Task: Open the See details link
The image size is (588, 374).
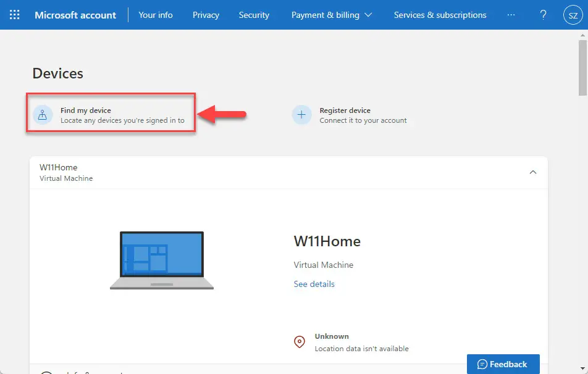Action: coord(314,284)
